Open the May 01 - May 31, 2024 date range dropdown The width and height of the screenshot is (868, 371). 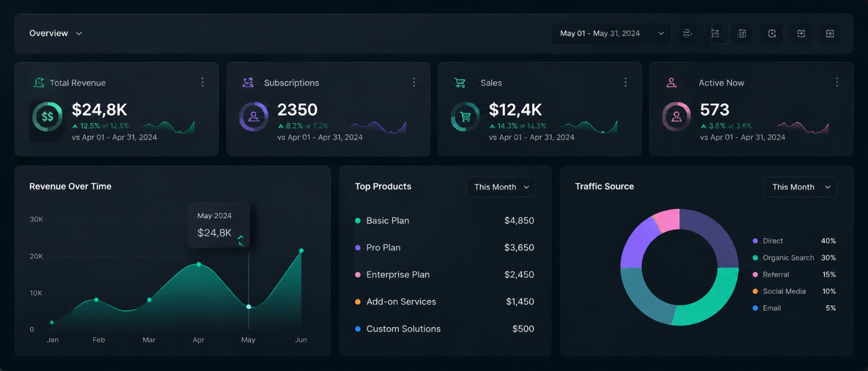click(x=611, y=34)
